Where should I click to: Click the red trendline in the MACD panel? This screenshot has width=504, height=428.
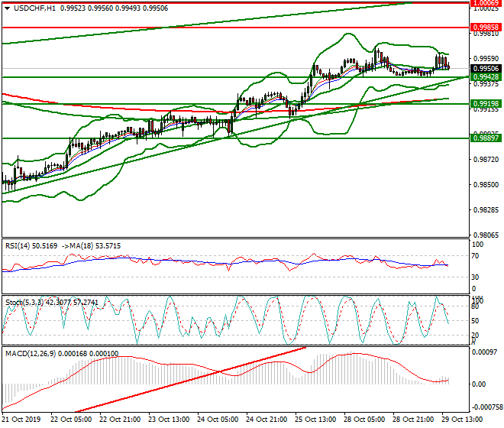[x=190, y=380]
